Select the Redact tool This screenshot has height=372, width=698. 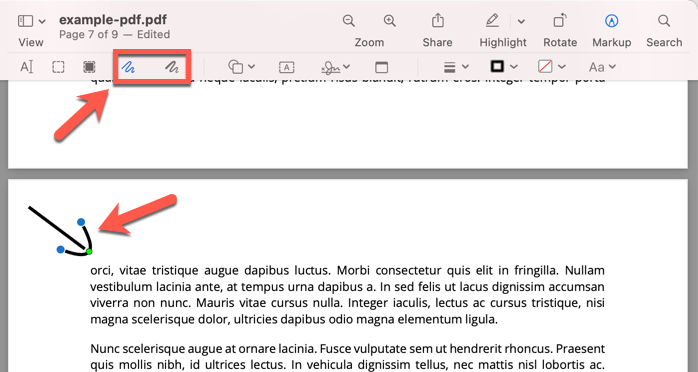point(89,67)
